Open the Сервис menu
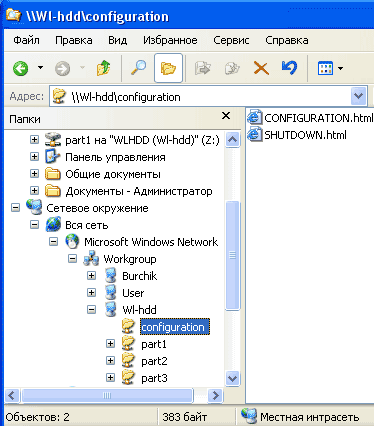 pyautogui.click(x=231, y=40)
